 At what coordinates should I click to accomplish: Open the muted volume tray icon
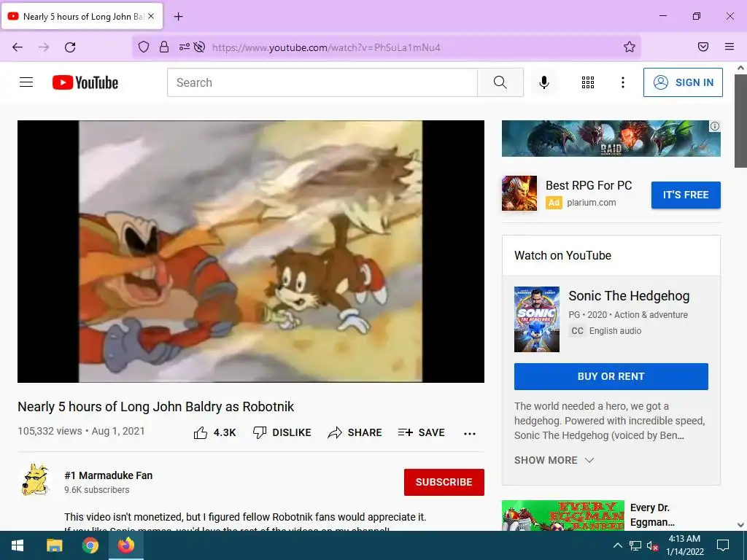652,545
